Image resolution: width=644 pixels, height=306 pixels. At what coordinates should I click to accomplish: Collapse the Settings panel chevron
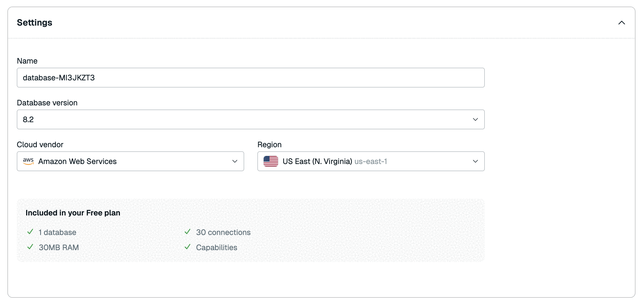(621, 23)
